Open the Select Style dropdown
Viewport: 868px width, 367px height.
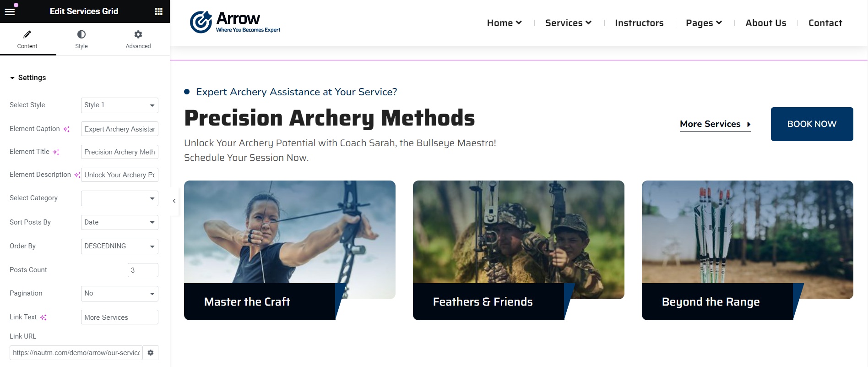[119, 105]
